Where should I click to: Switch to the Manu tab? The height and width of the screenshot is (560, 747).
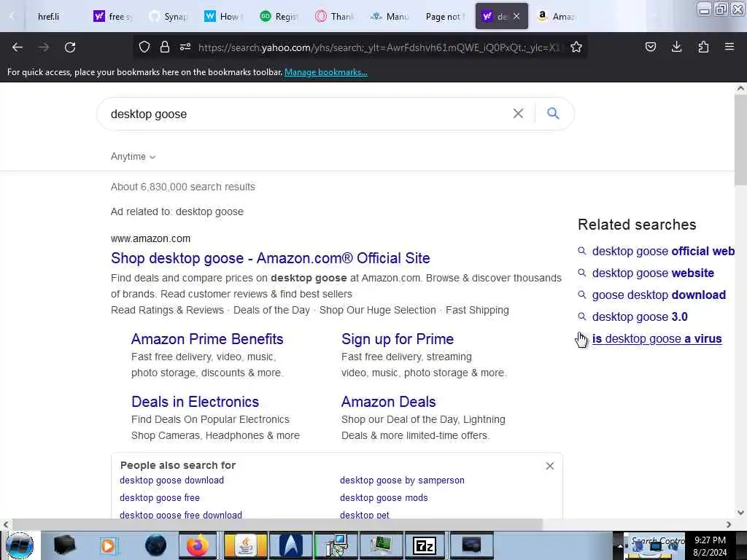pyautogui.click(x=390, y=17)
